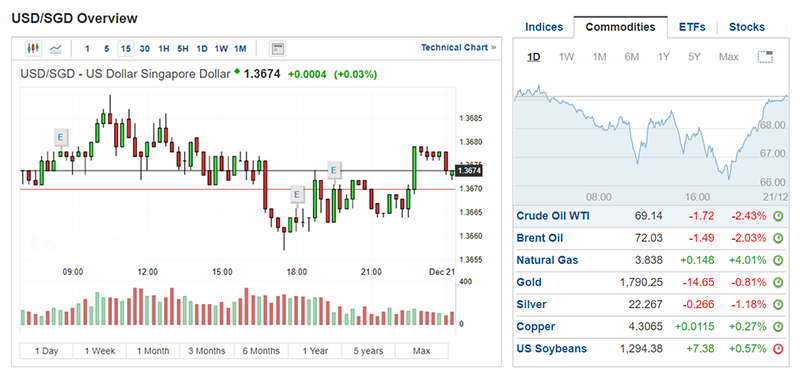Click the E event marker near 19:30

point(334,170)
